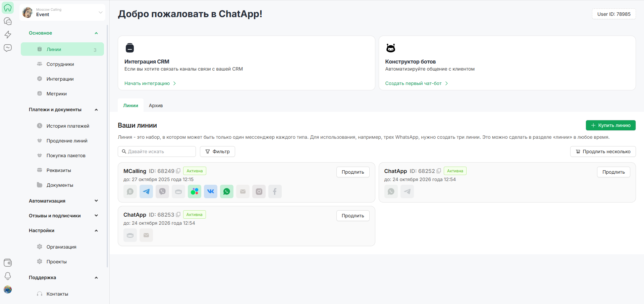Copy the line ID 68249

pos(178,171)
